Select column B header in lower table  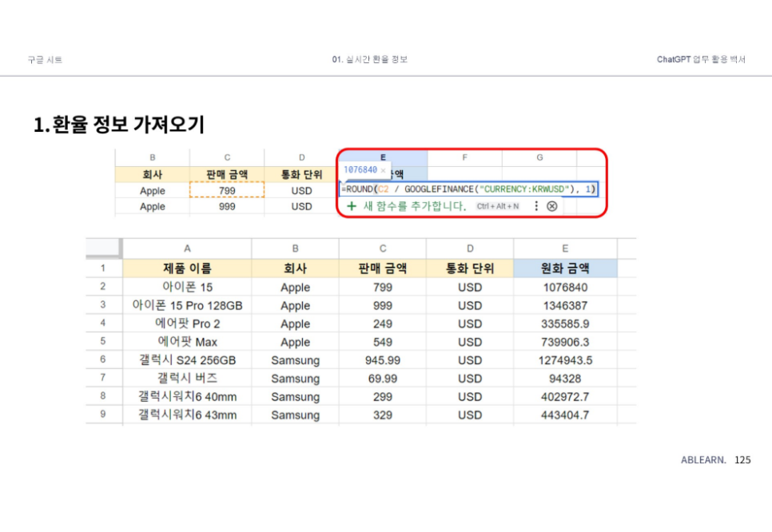pos(295,248)
